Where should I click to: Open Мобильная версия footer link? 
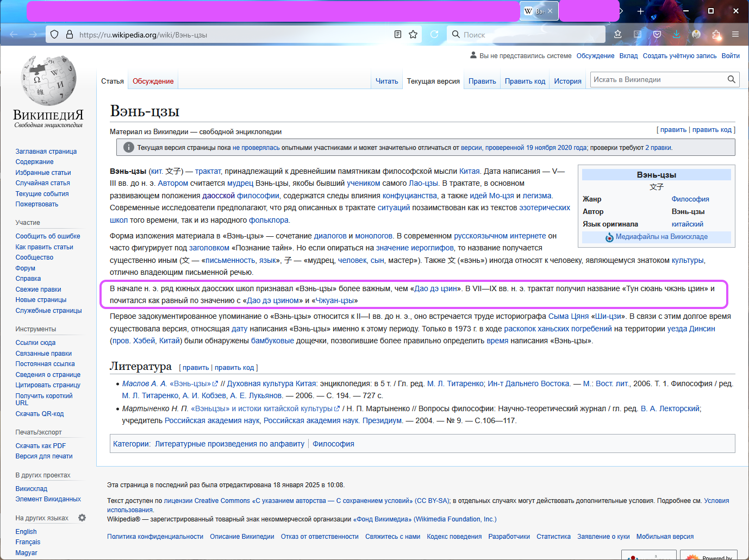665,537
